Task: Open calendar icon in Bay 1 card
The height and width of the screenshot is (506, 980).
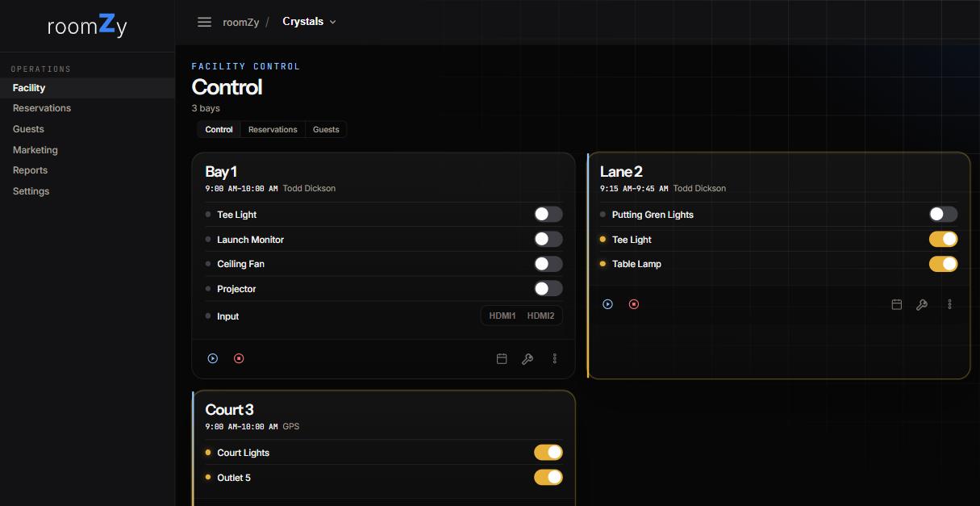Action: pyautogui.click(x=502, y=359)
